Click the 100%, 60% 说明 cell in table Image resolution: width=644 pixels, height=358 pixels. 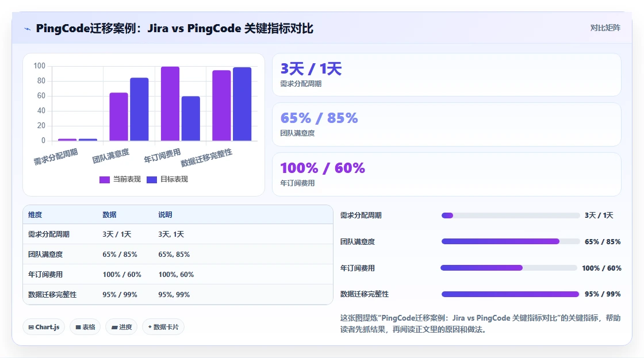(x=176, y=275)
